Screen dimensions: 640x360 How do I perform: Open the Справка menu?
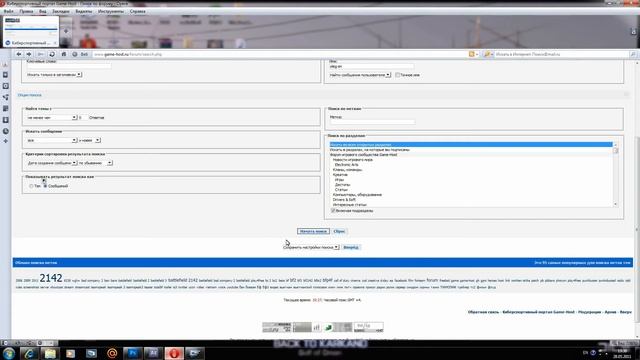click(138, 11)
